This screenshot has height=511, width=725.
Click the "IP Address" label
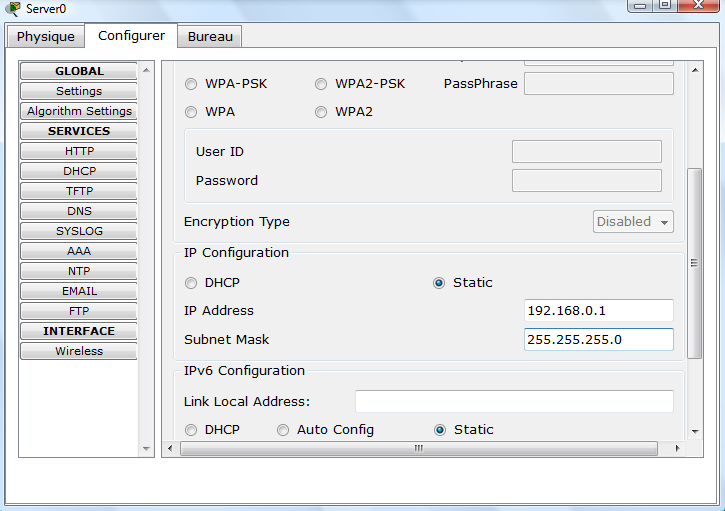tap(219, 311)
